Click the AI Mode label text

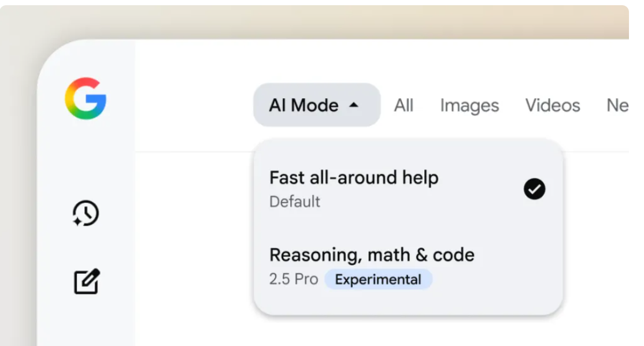[x=304, y=106]
